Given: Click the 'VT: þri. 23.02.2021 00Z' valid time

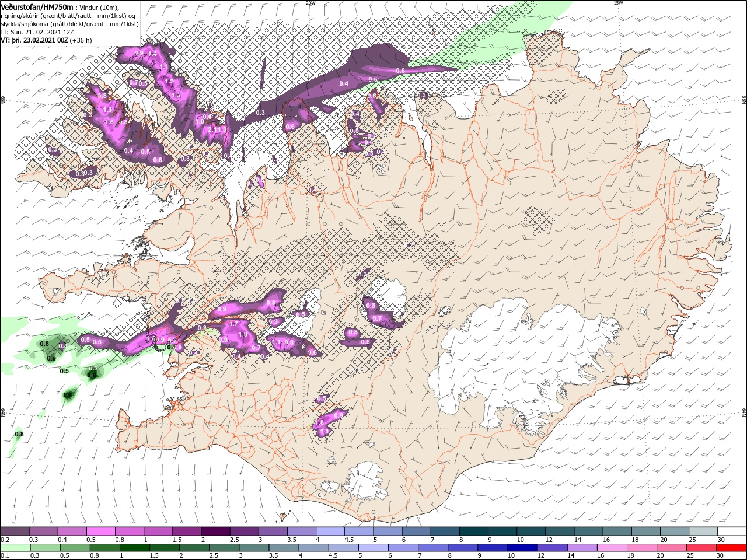Looking at the screenshot, I should (x=34, y=40).
